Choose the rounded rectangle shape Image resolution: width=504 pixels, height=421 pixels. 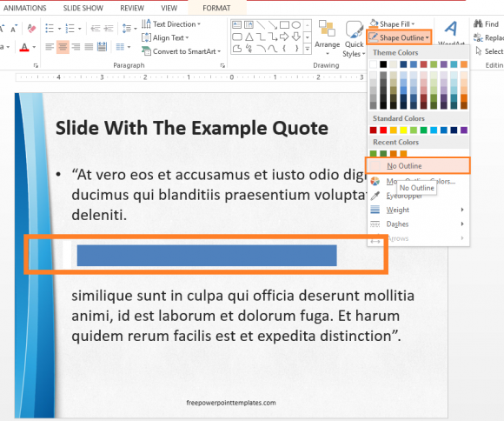point(237,37)
